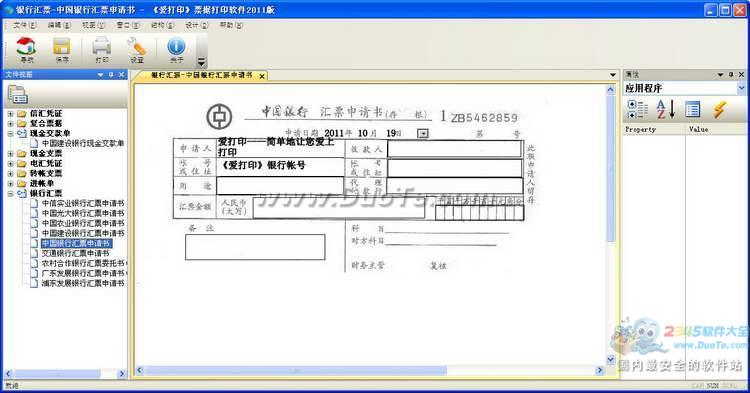Open the toolbar overflow options arrow
This screenshot has width=750, height=393.
[201, 61]
